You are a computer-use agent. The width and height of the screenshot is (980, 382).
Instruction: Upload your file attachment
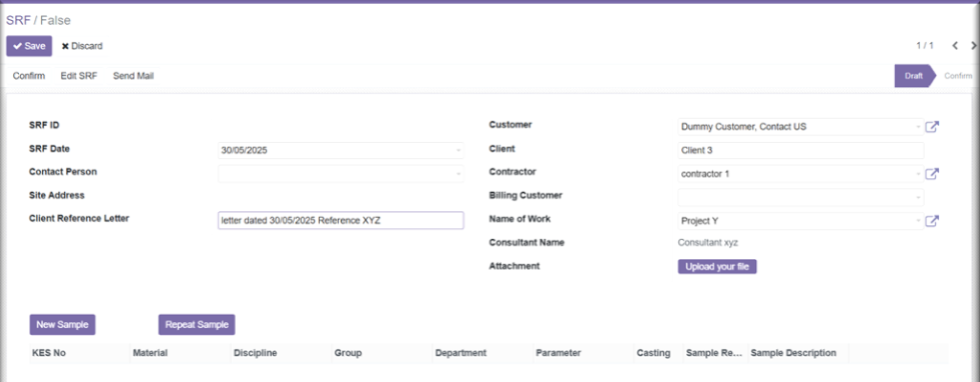pos(717,267)
